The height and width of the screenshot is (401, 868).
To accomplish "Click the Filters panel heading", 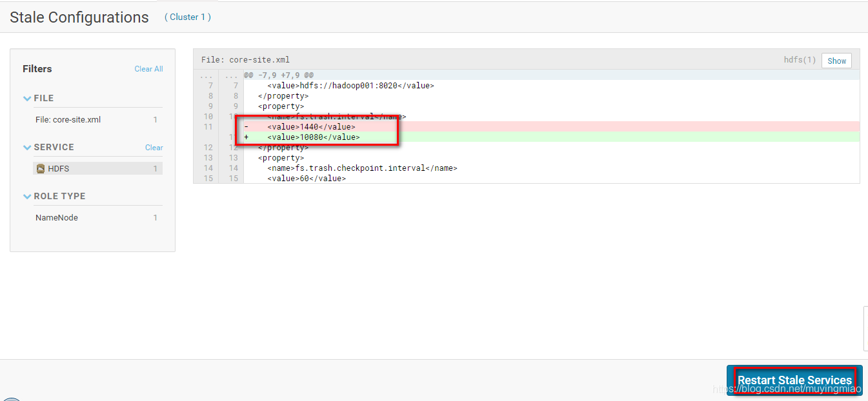I will (37, 69).
